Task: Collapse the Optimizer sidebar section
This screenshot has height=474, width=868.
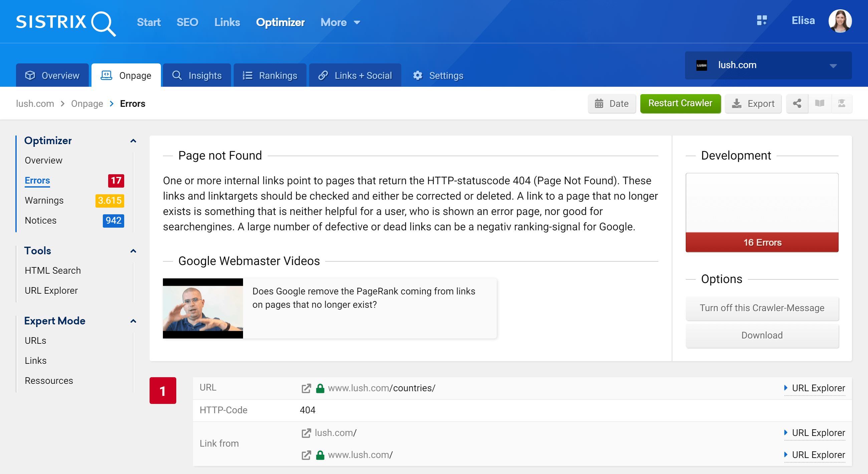Action: coord(133,141)
